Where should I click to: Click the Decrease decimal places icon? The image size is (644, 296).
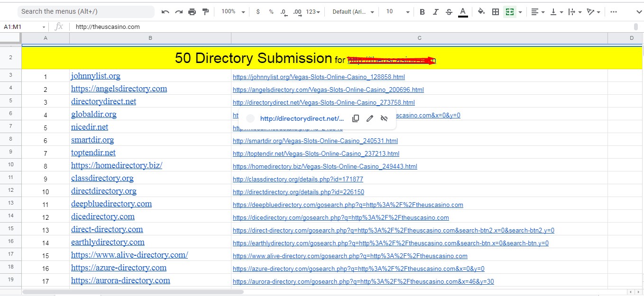point(283,11)
